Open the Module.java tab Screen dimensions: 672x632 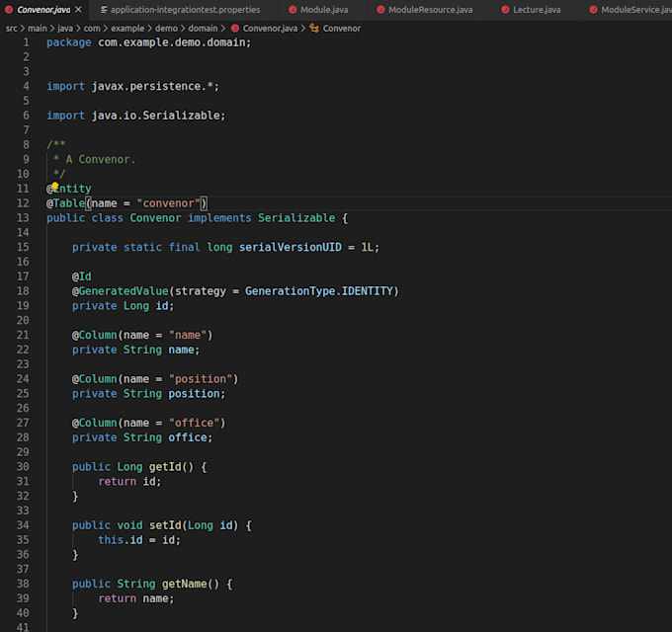point(324,10)
